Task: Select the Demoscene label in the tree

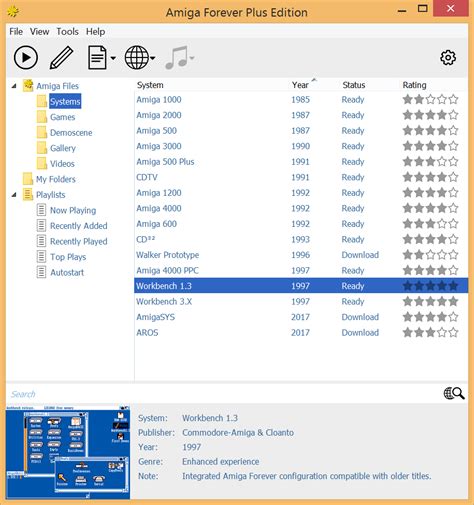Action: [71, 133]
